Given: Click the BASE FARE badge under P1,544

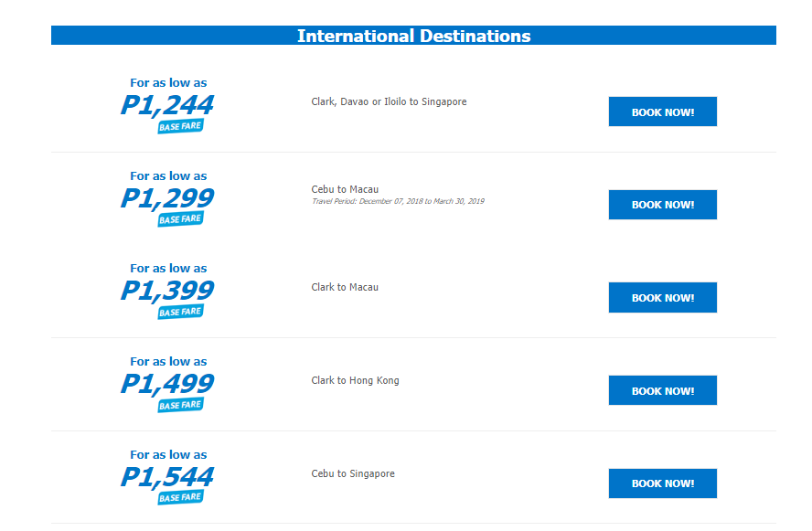Looking at the screenshot, I should [x=180, y=497].
